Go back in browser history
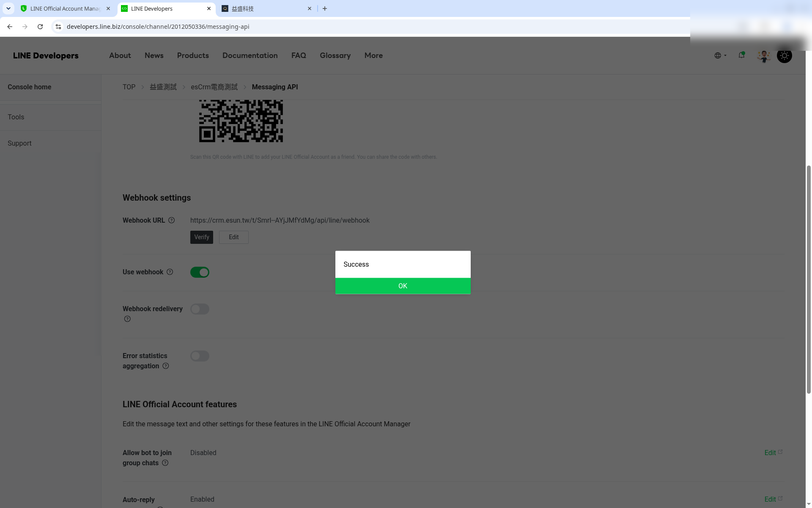 pos(10,27)
